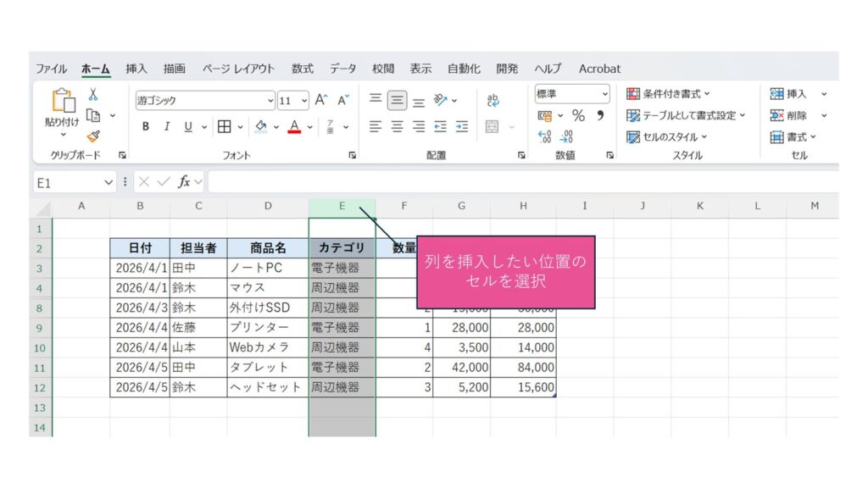Screen dimensions: 868x488
Task: Apply percent style with % icon
Action: pos(578,115)
